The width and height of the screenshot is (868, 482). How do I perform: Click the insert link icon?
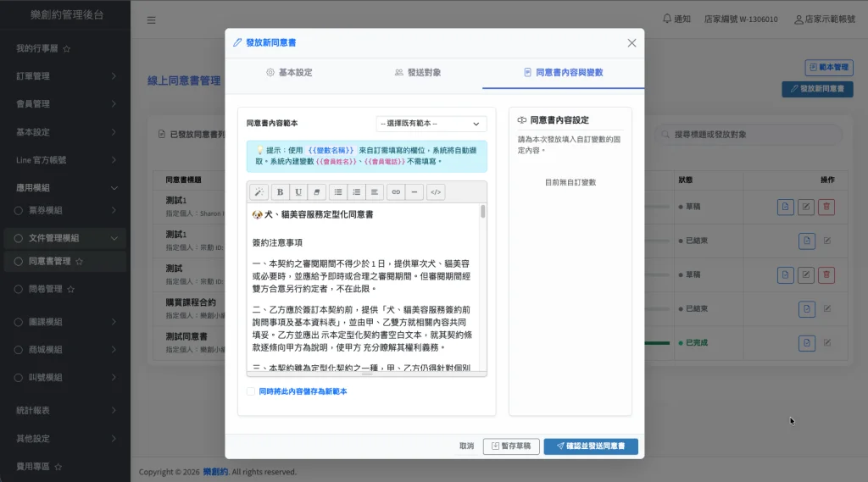pos(396,192)
